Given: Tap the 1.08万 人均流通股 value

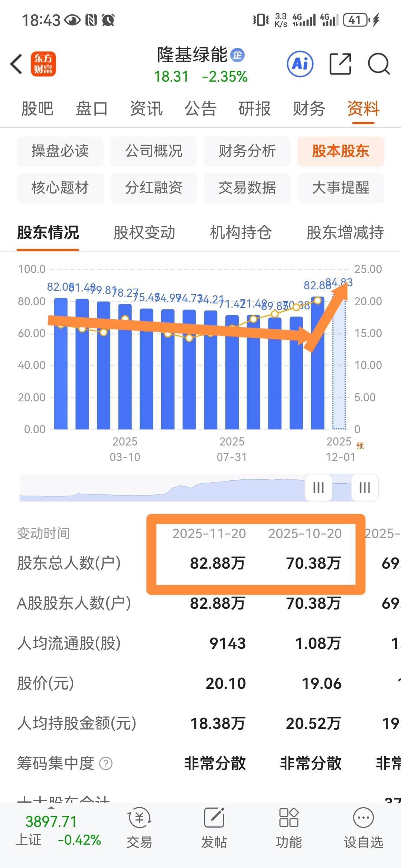Looking at the screenshot, I should [318, 643].
